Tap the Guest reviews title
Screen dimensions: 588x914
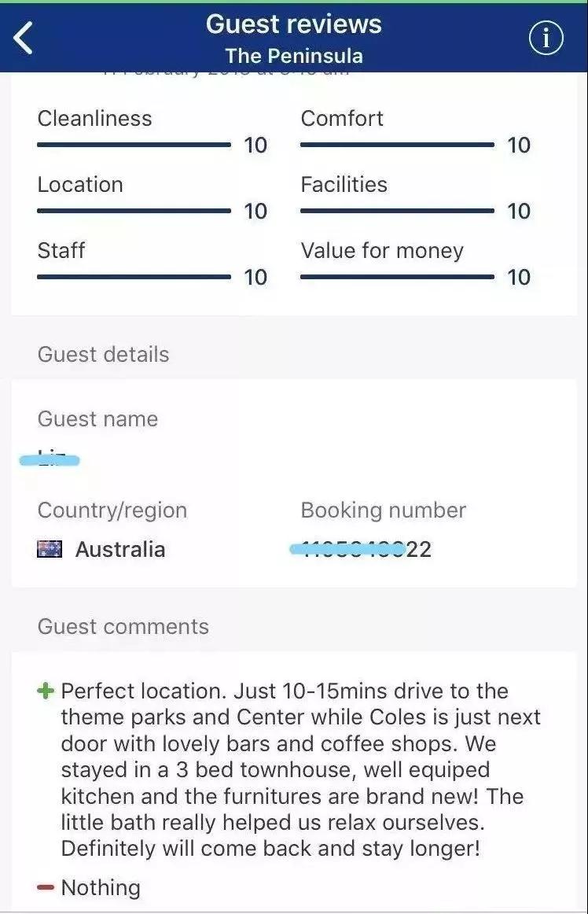coord(294,24)
